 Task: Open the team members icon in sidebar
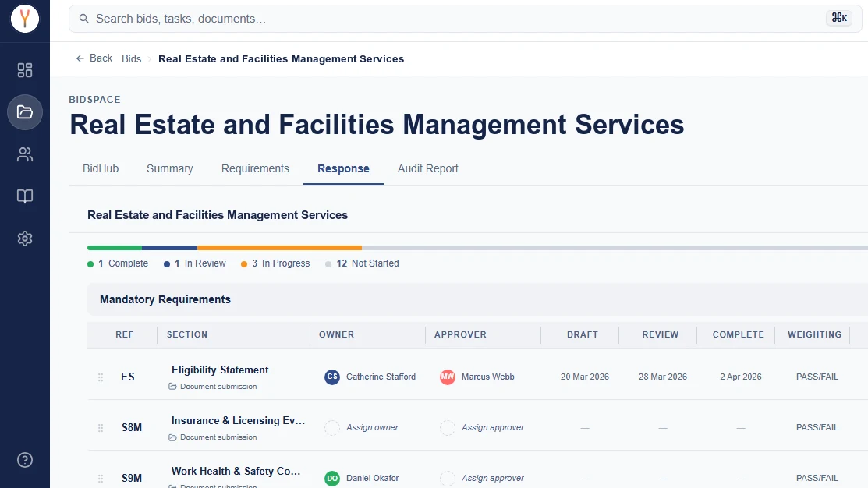tap(25, 154)
